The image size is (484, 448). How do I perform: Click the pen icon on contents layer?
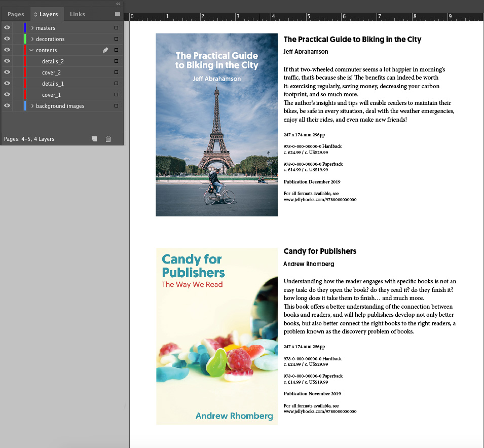click(x=105, y=50)
